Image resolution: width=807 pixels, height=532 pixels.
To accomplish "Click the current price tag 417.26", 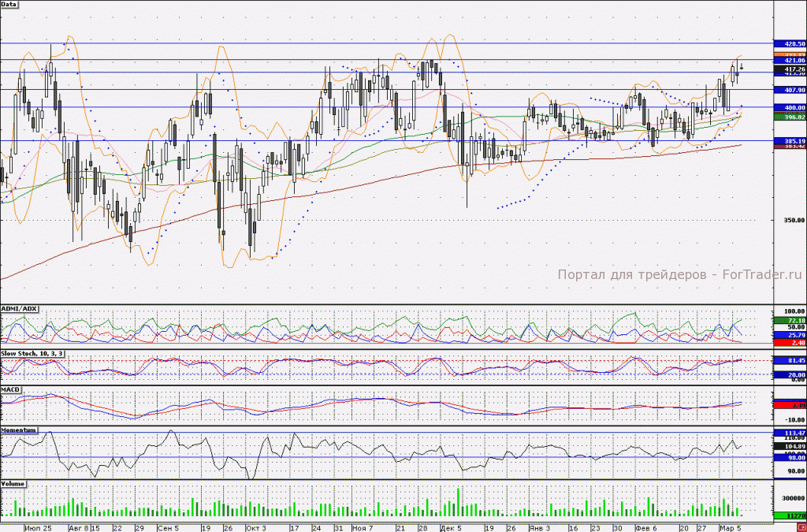I will tap(790, 69).
